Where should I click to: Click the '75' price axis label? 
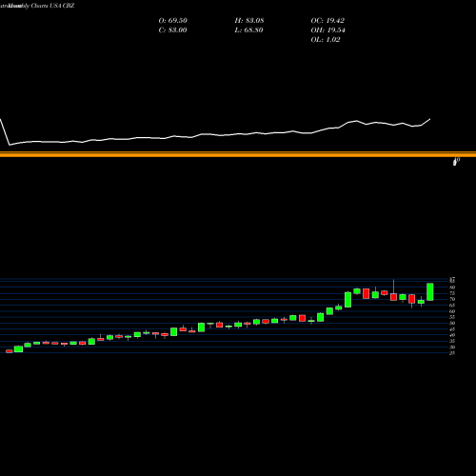pos(452,293)
